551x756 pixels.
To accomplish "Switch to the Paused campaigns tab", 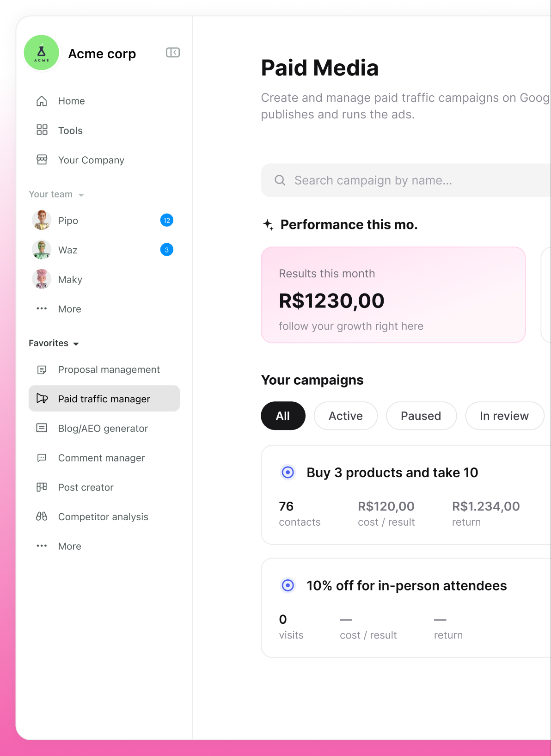I will [x=421, y=416].
